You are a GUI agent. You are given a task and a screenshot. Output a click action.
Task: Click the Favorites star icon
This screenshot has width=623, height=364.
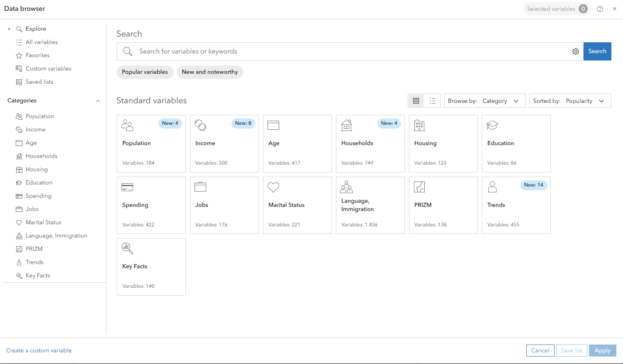(x=19, y=56)
